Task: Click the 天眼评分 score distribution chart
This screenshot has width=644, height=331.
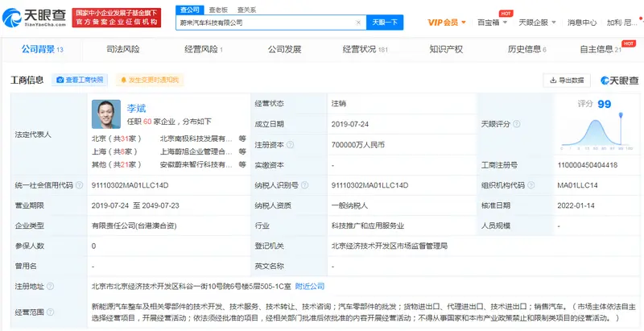Action: pos(597,131)
